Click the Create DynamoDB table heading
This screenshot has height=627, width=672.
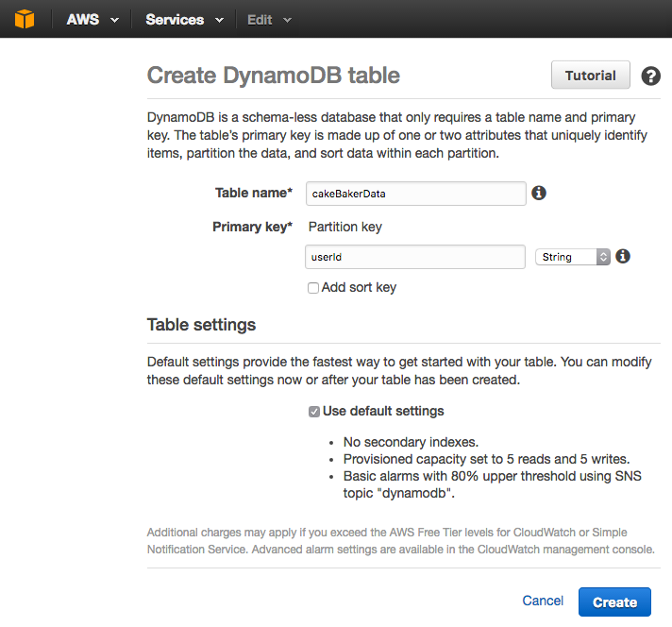[274, 76]
